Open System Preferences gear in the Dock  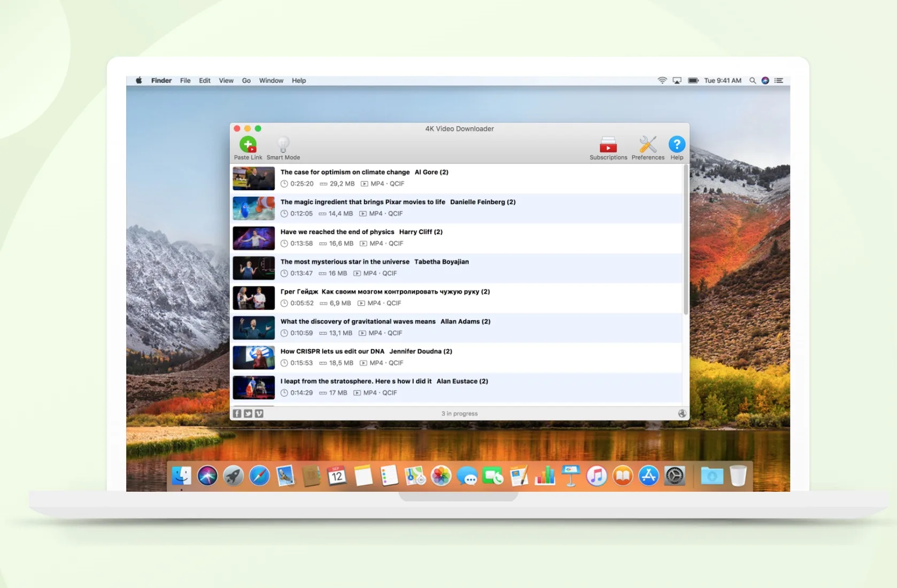675,475
